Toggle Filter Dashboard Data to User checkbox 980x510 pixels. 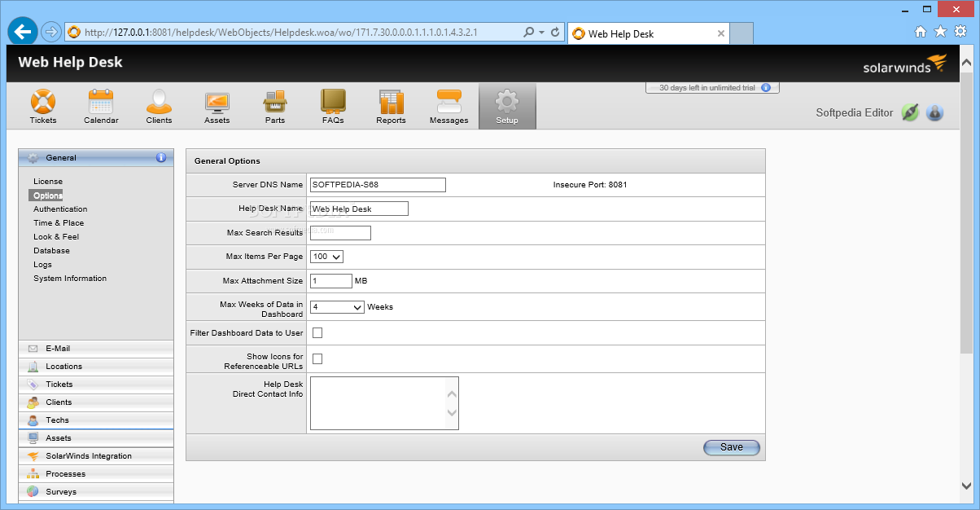[317, 332]
